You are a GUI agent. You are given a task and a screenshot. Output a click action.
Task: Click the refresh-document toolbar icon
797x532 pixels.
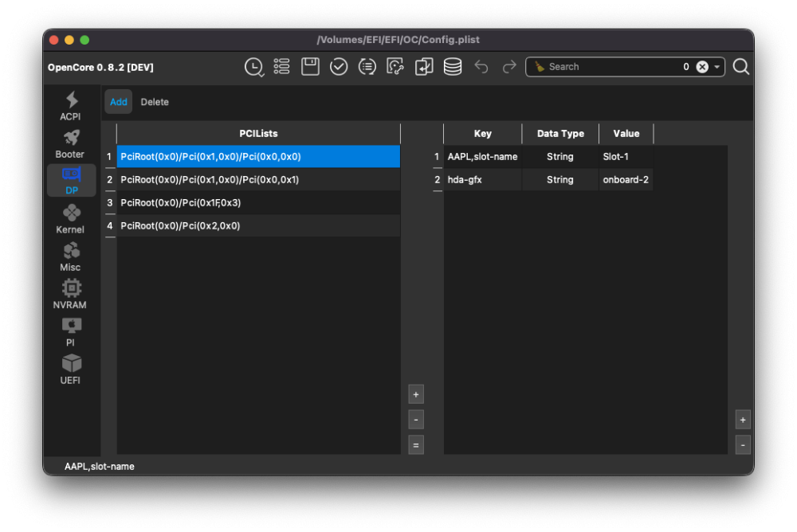(395, 67)
